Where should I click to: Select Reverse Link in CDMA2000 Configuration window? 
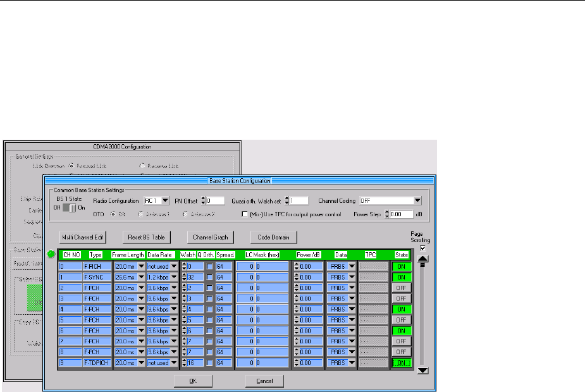coord(142,166)
